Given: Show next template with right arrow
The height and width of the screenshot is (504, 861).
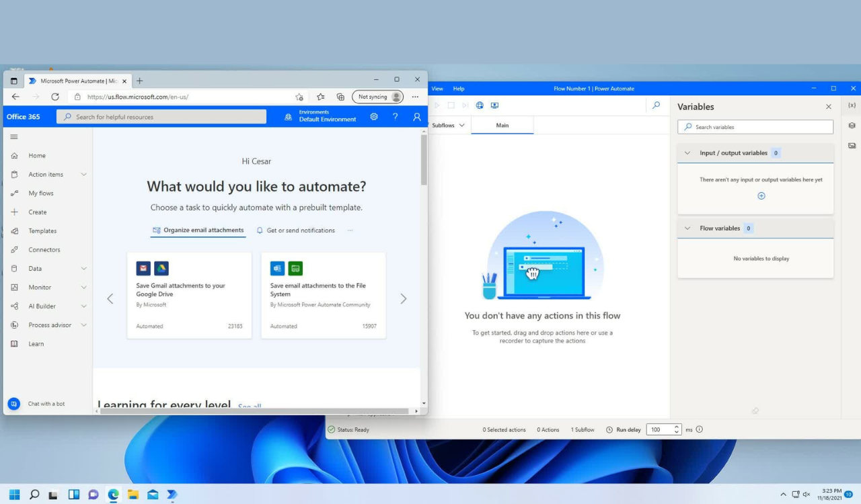Looking at the screenshot, I should pos(404,298).
